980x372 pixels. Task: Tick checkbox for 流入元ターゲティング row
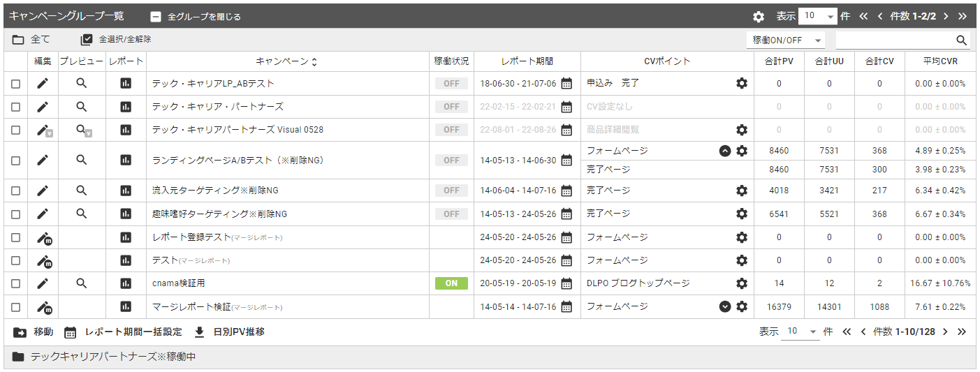(x=15, y=191)
